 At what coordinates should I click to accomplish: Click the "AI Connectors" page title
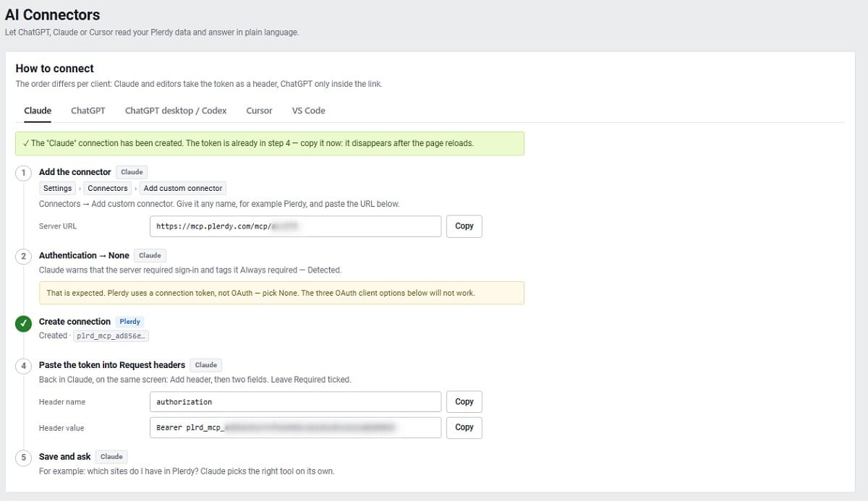(52, 14)
